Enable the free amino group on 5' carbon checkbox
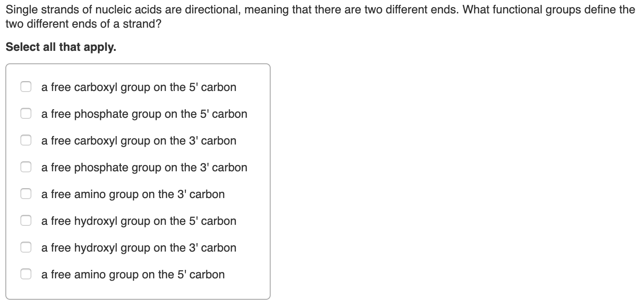Image resolution: width=644 pixels, height=306 pixels. coord(25,274)
